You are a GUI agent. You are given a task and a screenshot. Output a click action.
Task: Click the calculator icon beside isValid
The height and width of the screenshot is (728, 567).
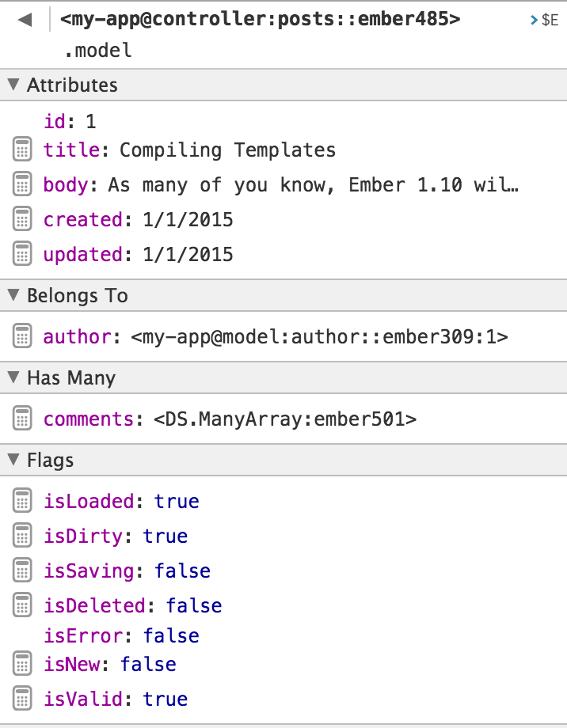click(x=22, y=699)
